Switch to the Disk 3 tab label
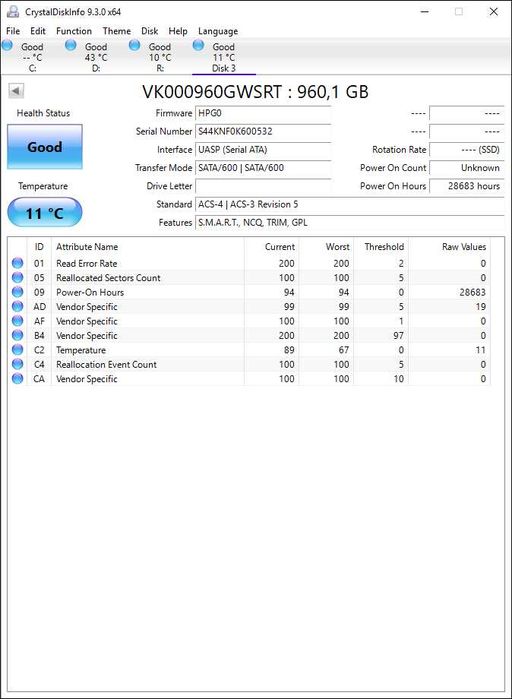Viewport: 512px width, 699px height. pos(224,68)
